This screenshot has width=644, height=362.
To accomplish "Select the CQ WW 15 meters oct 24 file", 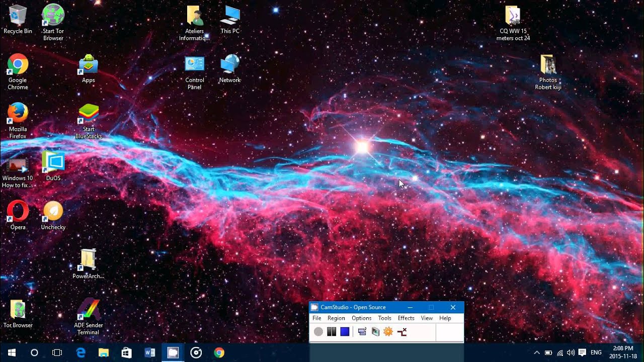I will coord(513,23).
